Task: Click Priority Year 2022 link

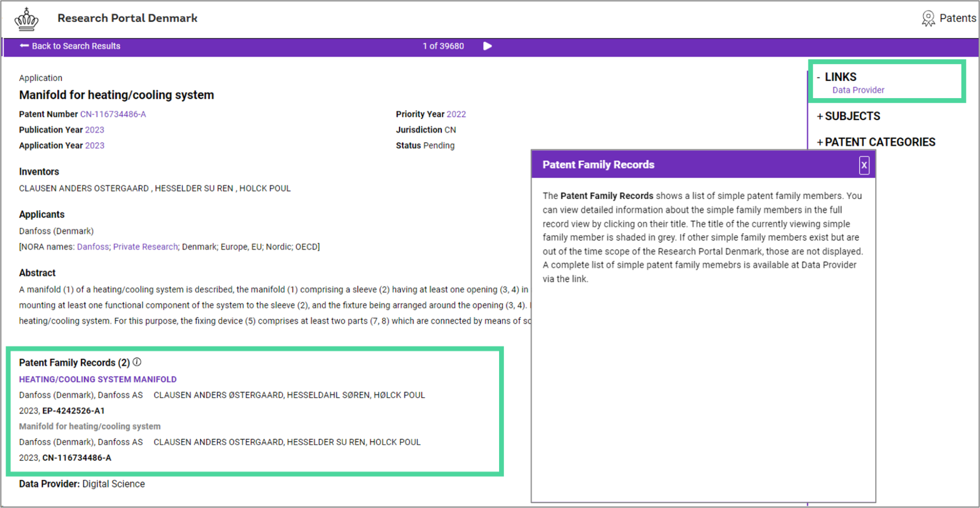Action: (456, 114)
